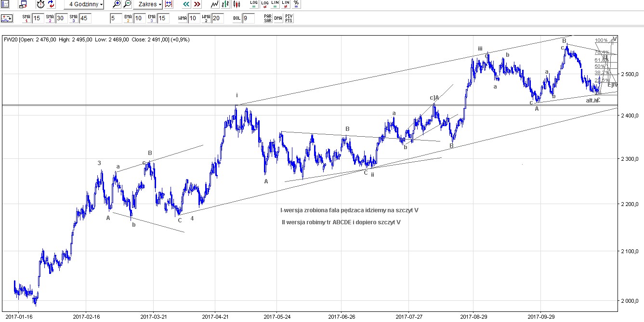Image resolution: width=644 pixels, height=322 pixels.
Task: Switch to line chart type
Action: click(215, 4)
